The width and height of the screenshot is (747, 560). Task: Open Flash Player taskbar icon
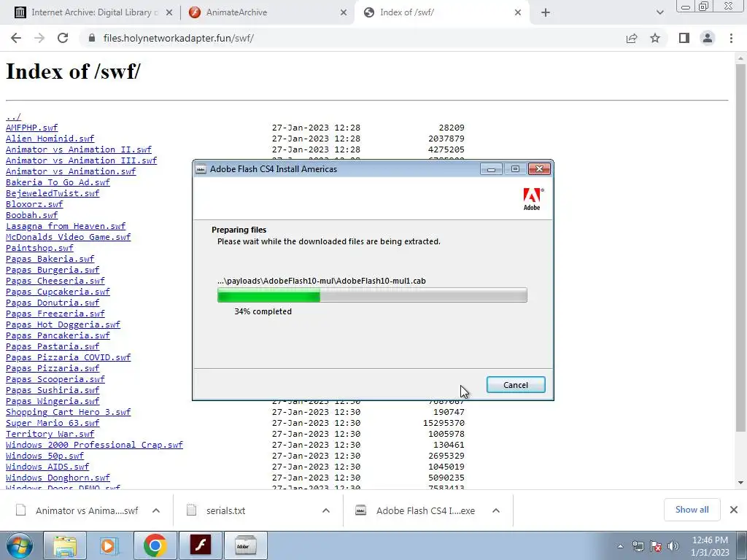point(201,545)
